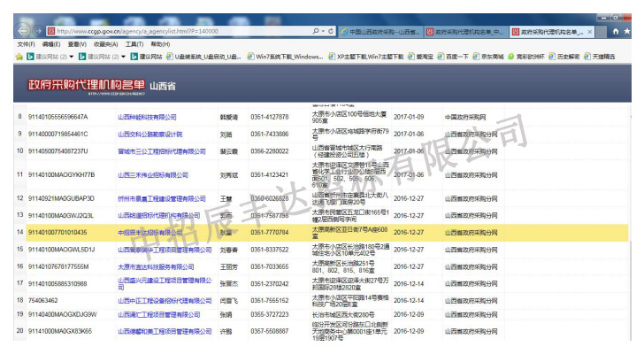Select phone number 0351-8337522
644x362 pixels.
point(270,250)
